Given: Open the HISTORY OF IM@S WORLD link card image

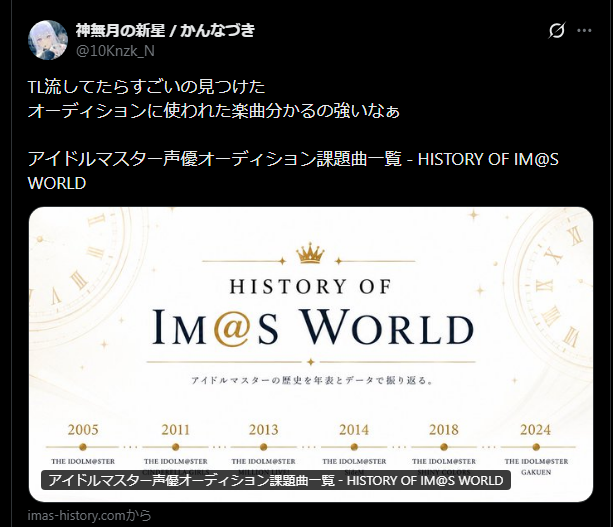Looking at the screenshot, I should coord(311,354).
